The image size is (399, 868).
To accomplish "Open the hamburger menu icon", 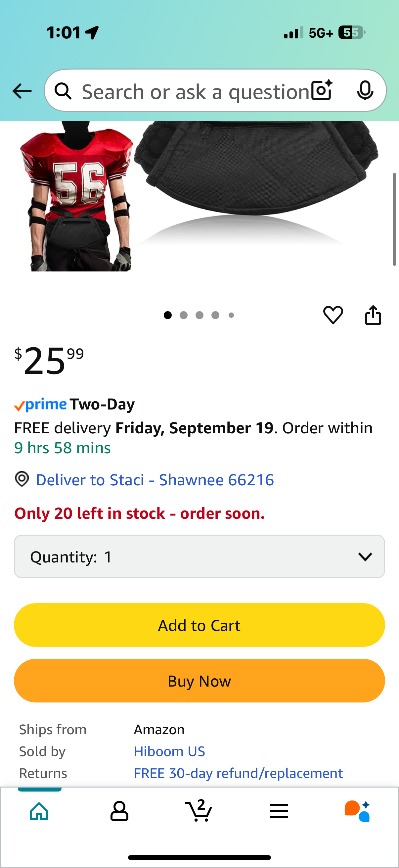I will (x=279, y=811).
